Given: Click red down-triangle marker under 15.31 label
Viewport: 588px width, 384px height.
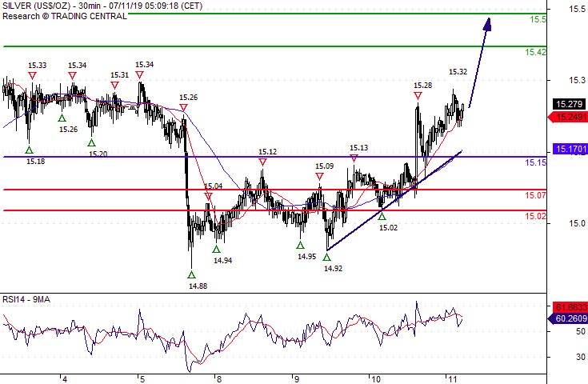Looking at the screenshot, I should [114, 86].
